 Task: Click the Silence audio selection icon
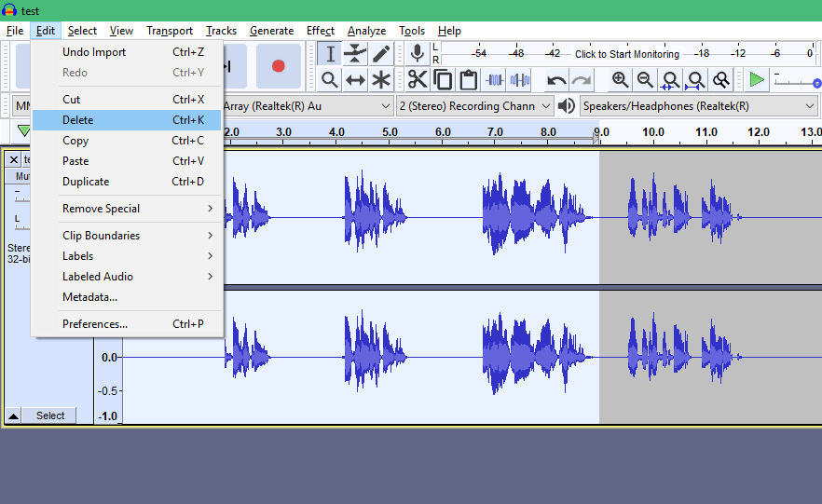click(519, 80)
